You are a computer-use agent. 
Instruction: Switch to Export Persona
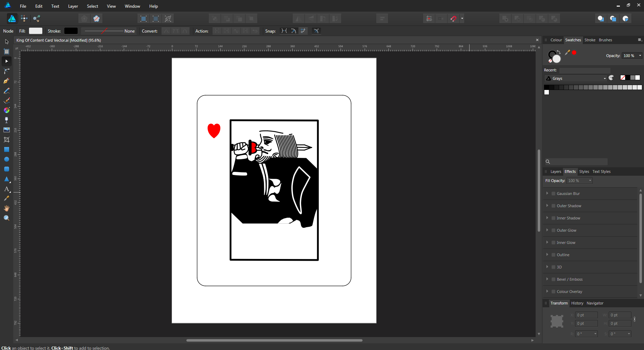point(37,19)
